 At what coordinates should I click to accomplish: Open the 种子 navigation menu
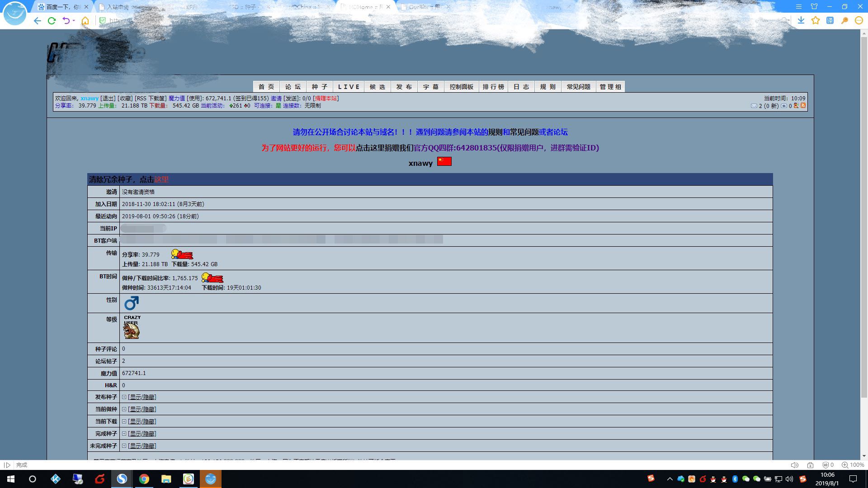pos(320,87)
